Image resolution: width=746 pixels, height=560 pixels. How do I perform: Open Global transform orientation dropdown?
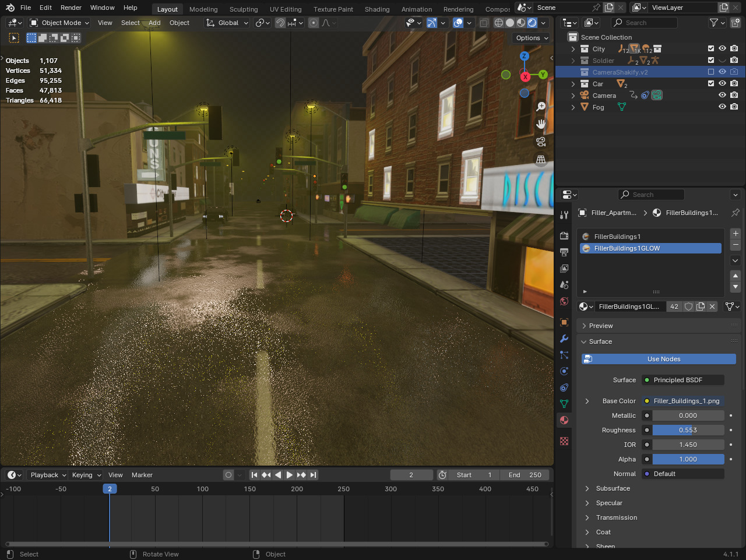pyautogui.click(x=227, y=23)
